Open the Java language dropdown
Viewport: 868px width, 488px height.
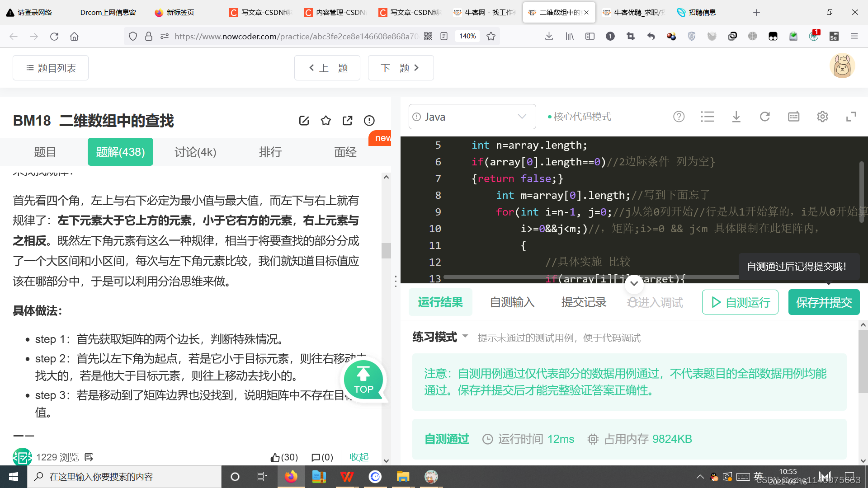click(x=472, y=116)
